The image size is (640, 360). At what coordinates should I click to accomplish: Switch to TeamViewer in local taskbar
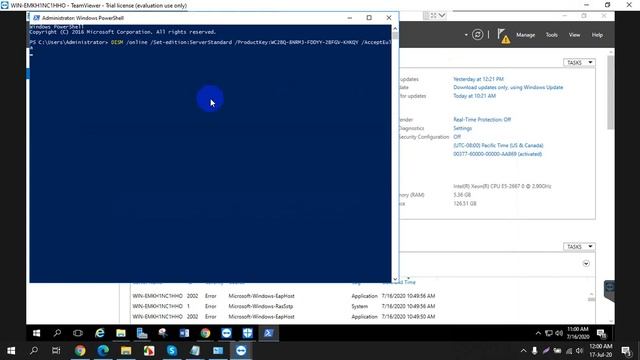click(241, 350)
